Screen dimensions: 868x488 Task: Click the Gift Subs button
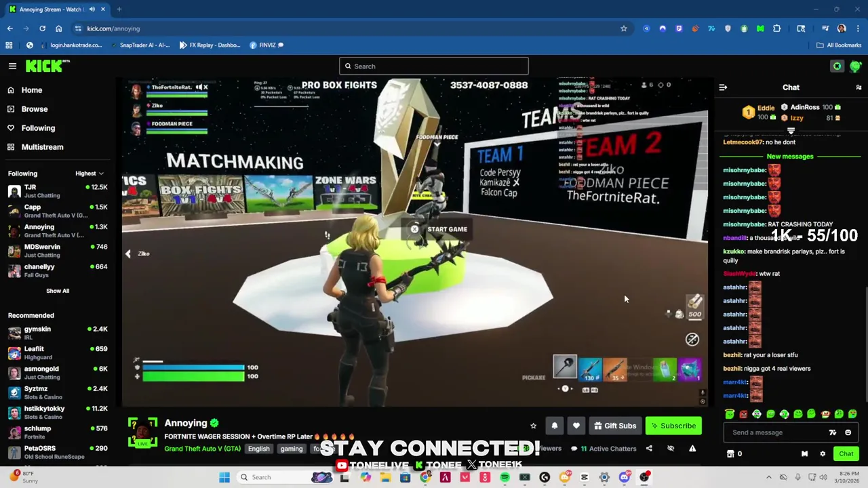point(615,426)
